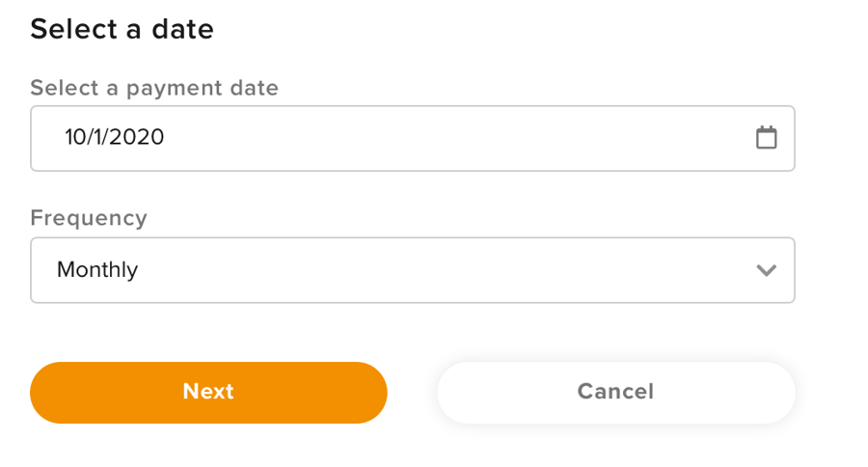This screenshot has width=868, height=467.
Task: Proceed with the orange Next button
Action: 208,392
